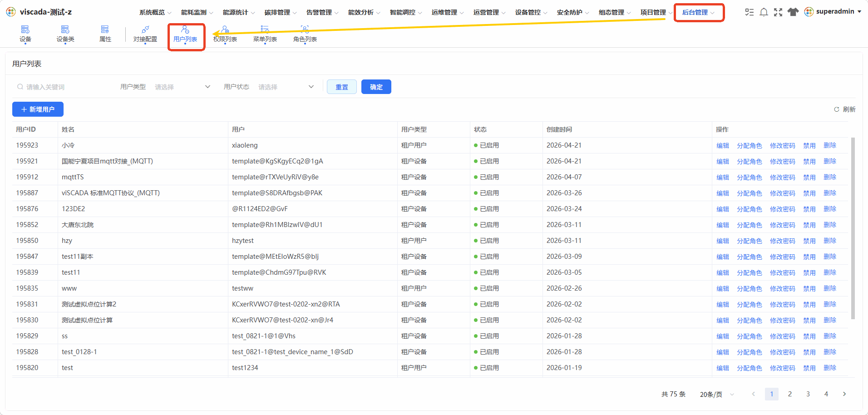Open the 用户类型 select dropdown

point(182,87)
